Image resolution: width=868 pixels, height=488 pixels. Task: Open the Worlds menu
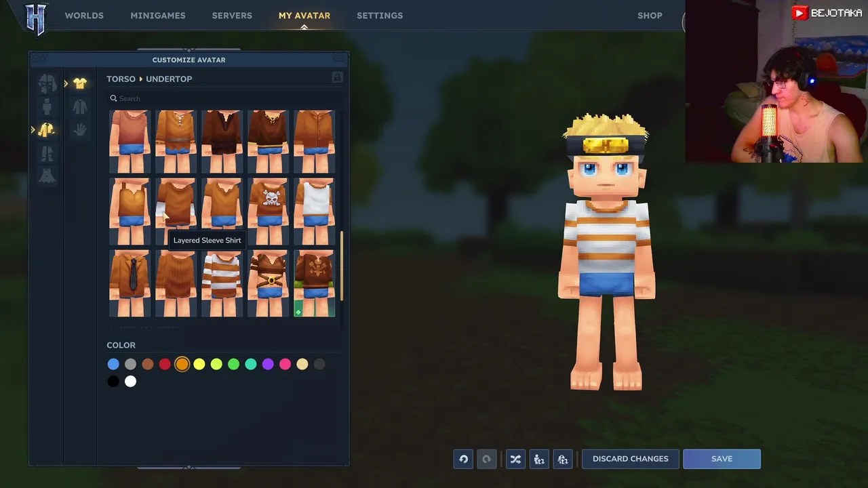(84, 15)
